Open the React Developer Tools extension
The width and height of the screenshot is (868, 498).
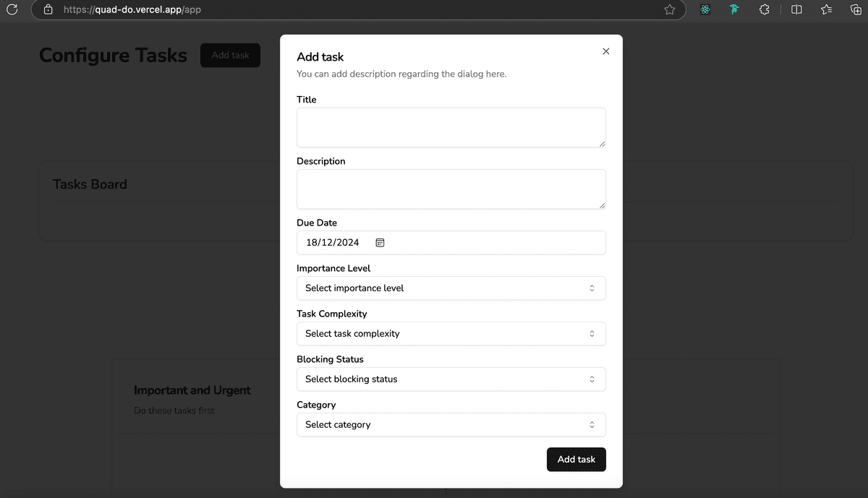(x=705, y=10)
